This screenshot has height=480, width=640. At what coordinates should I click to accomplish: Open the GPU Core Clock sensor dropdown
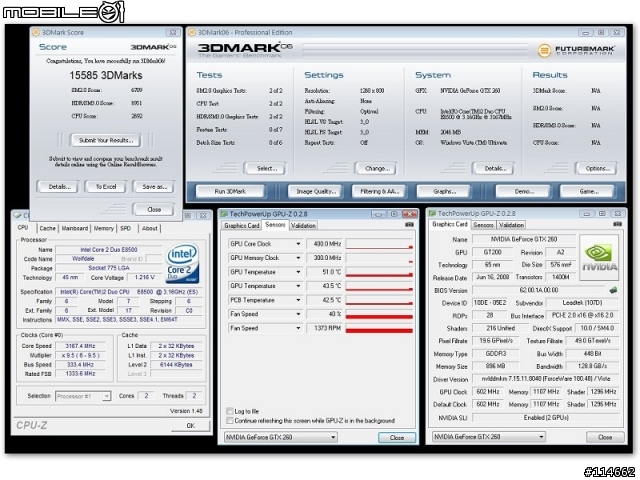(298, 244)
